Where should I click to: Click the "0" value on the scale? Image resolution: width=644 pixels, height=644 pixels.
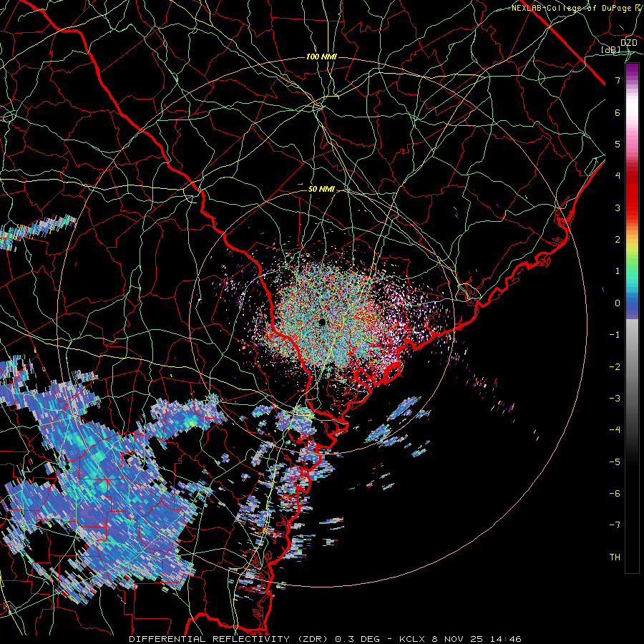[618, 303]
